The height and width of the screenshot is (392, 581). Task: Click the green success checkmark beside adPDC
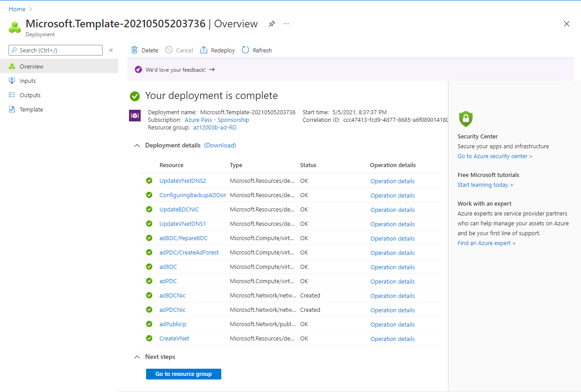tap(149, 281)
